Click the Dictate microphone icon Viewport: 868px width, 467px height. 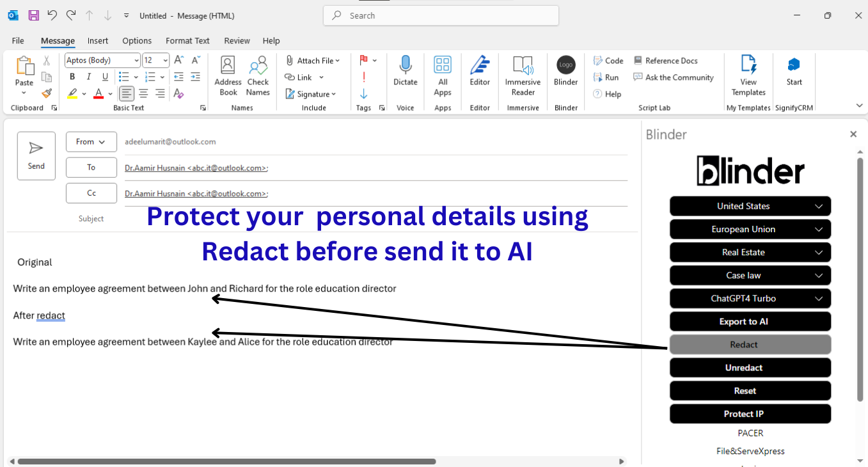405,65
